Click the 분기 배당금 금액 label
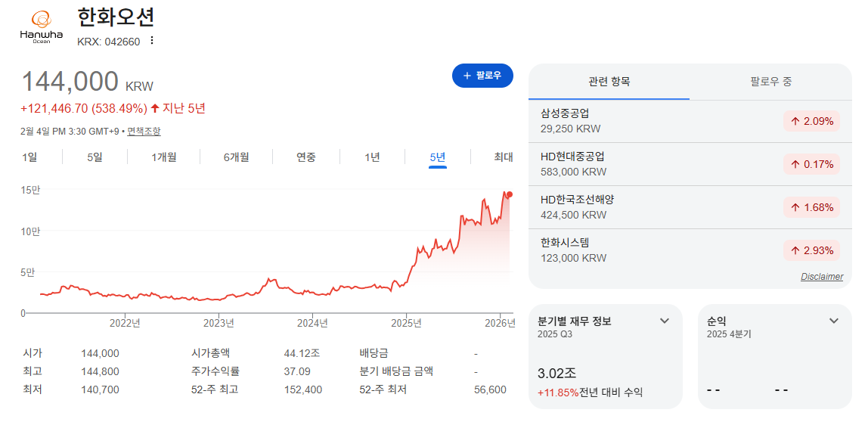This screenshot has width=868, height=422. [396, 371]
